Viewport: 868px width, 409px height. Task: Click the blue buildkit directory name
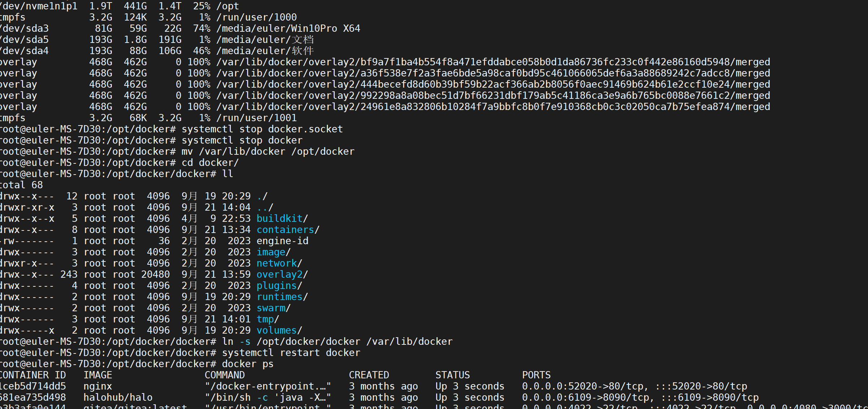point(280,219)
